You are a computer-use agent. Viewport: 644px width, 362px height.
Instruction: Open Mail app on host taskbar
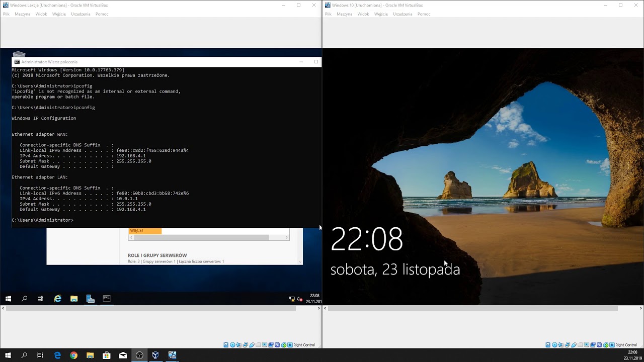123,355
